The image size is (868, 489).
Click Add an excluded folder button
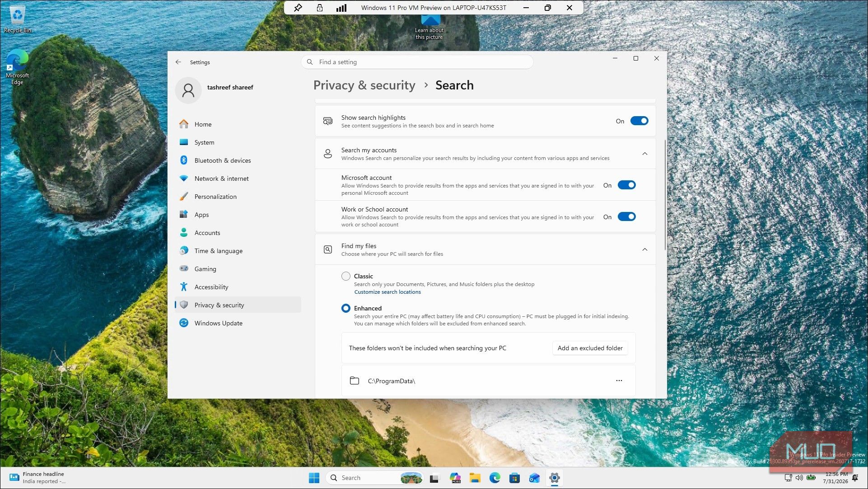(590, 348)
